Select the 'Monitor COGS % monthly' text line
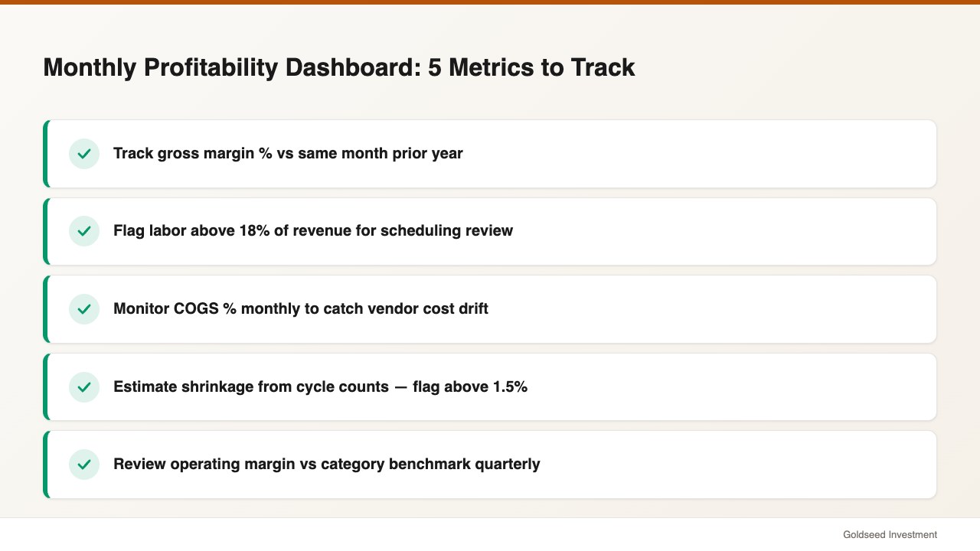This screenshot has height=551, width=980. pos(301,308)
